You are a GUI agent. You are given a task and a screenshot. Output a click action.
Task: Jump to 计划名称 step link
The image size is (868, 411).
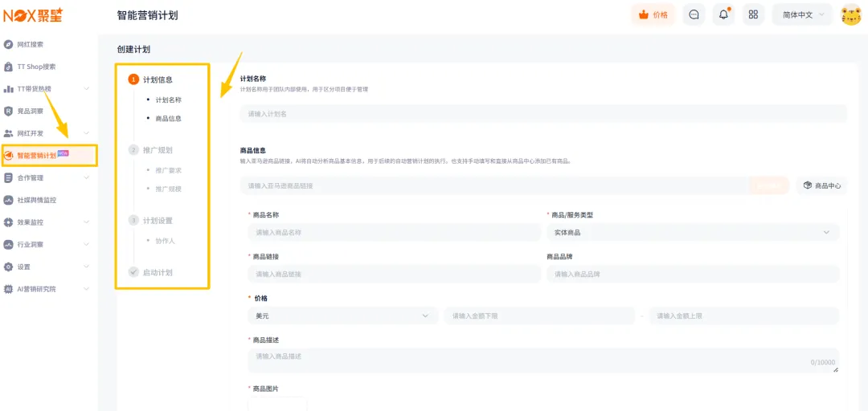[x=168, y=100]
